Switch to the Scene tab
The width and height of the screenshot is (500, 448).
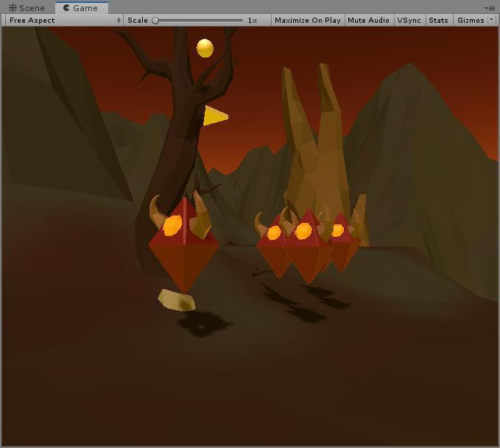(27, 8)
